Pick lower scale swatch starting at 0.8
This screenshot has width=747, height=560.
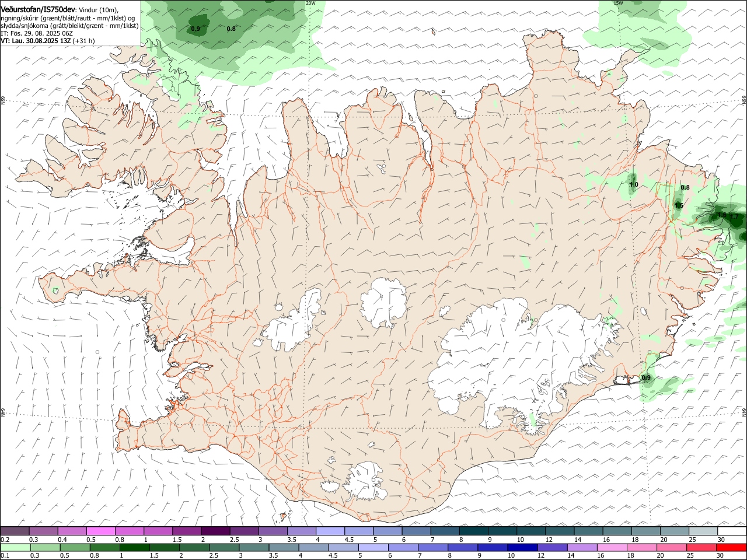click(104, 547)
